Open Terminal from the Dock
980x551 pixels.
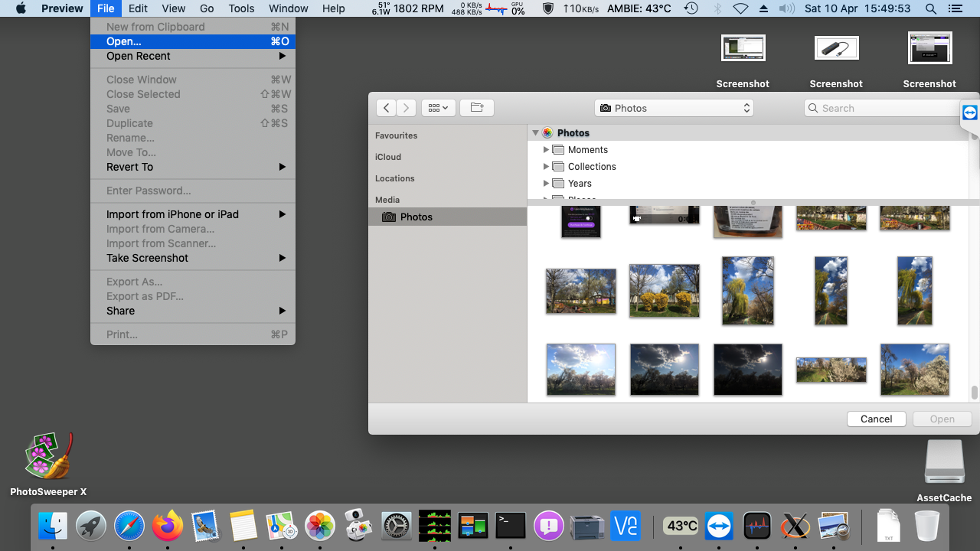coord(511,526)
